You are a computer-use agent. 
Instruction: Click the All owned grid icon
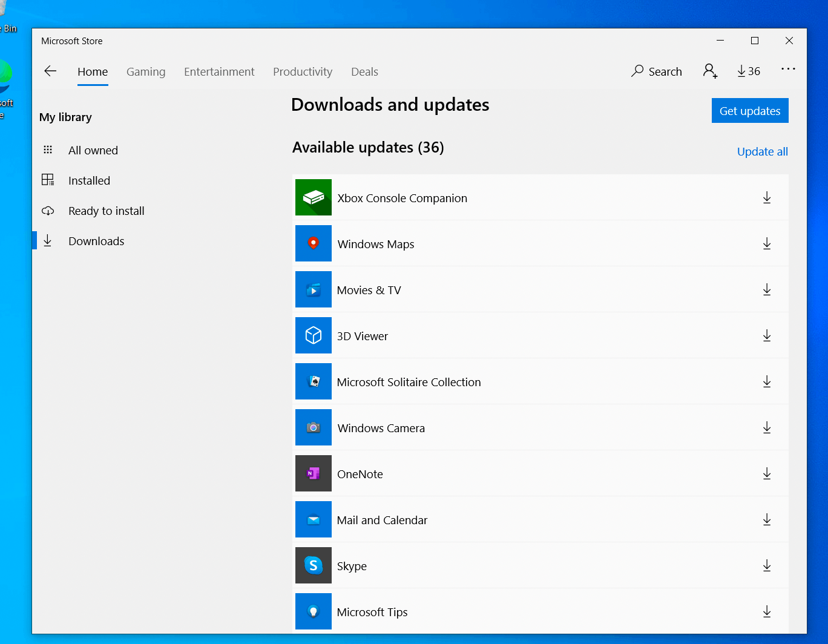tap(48, 149)
